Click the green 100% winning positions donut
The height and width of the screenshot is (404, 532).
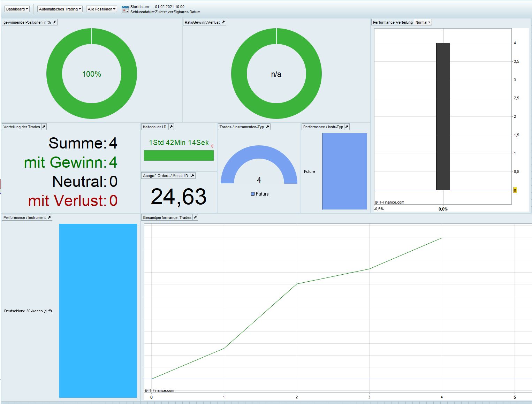[x=54, y=74]
